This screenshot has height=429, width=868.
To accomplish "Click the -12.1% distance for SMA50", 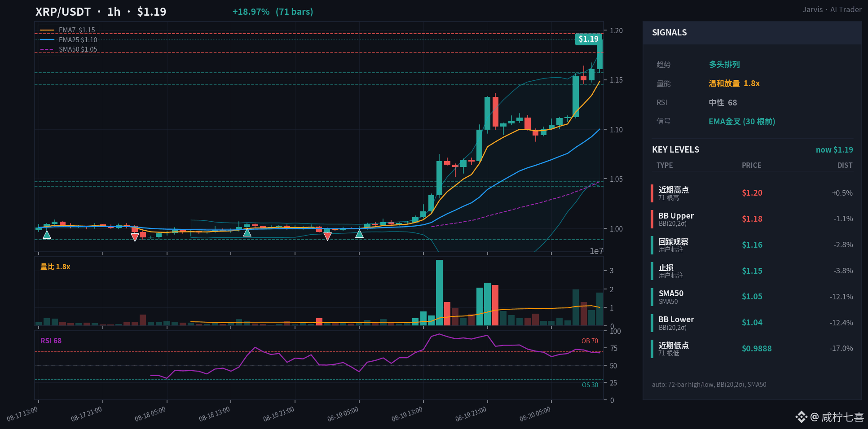I will [x=841, y=297].
